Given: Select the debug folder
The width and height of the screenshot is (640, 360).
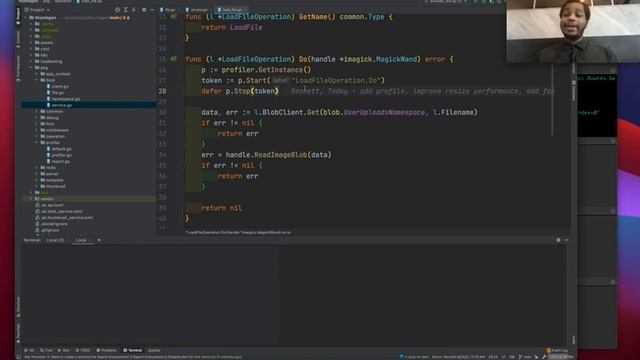Looking at the screenshot, I should [x=50, y=118].
